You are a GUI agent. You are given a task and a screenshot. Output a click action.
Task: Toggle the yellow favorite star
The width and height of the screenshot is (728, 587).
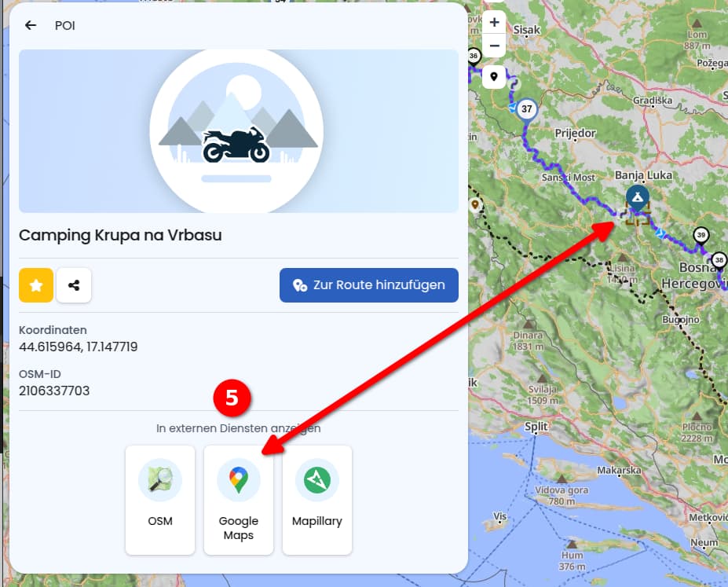[36, 285]
